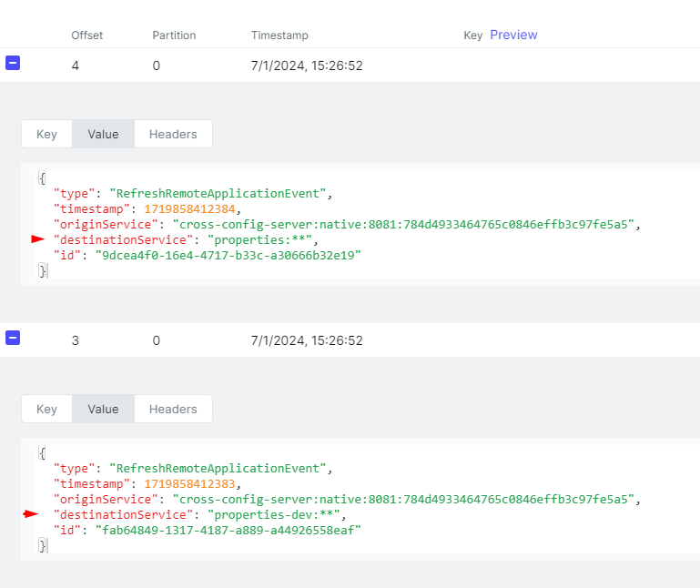
Task: Collapse the message row with offset 4
Action: (13, 63)
